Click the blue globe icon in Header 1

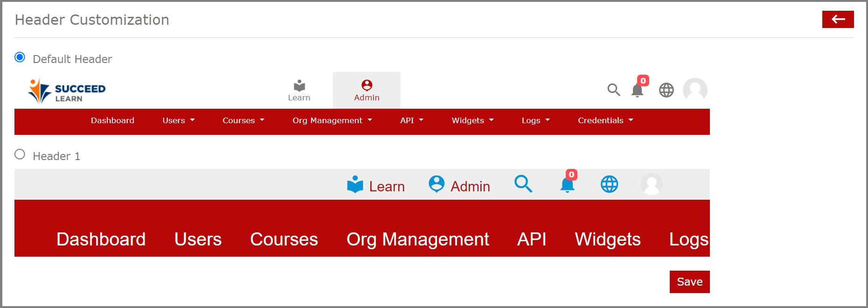[609, 184]
